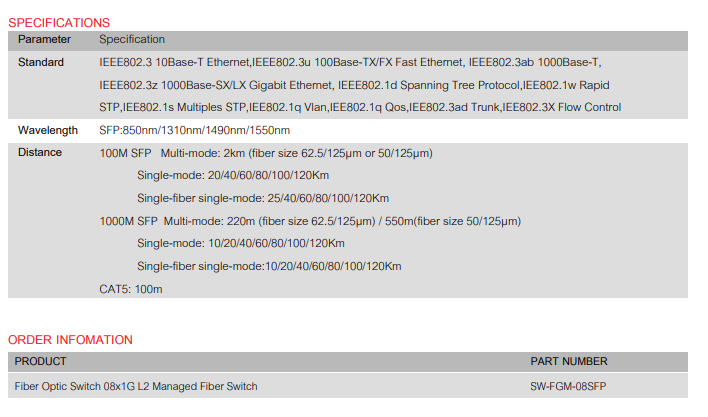Select the SW-FGM-08SFP part number
Viewport: 708px width, 417px height.
(x=568, y=386)
